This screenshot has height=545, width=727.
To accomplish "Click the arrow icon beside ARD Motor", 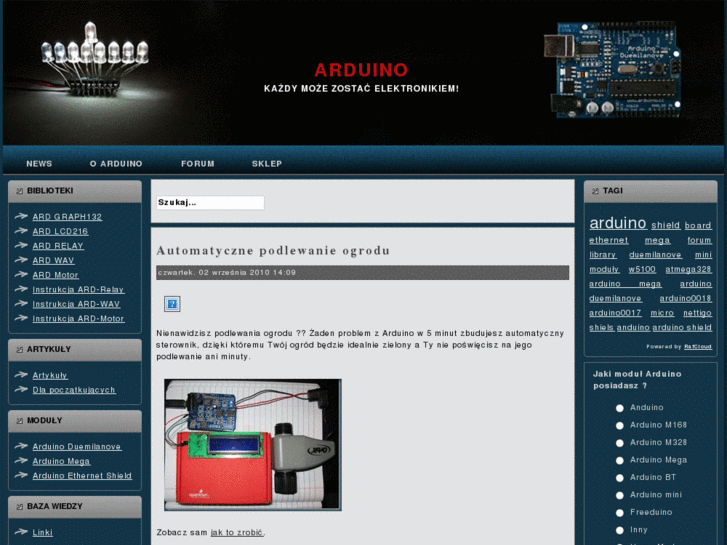I will pos(21,275).
